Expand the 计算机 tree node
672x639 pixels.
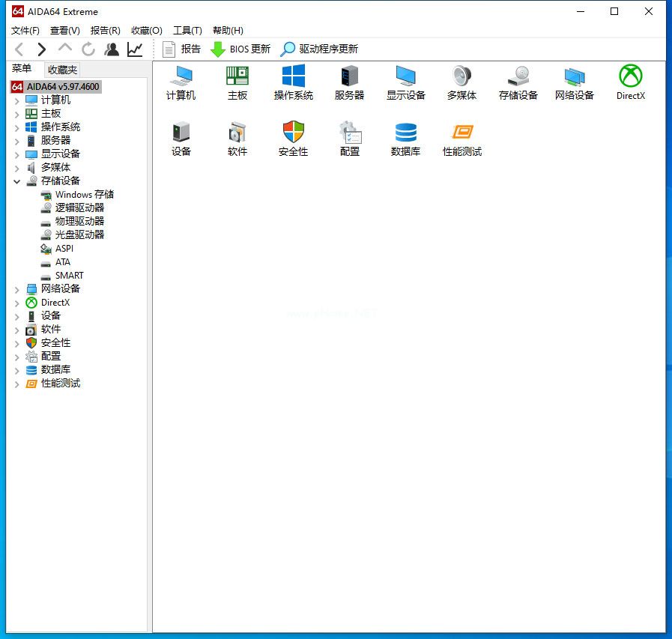pyautogui.click(x=17, y=100)
